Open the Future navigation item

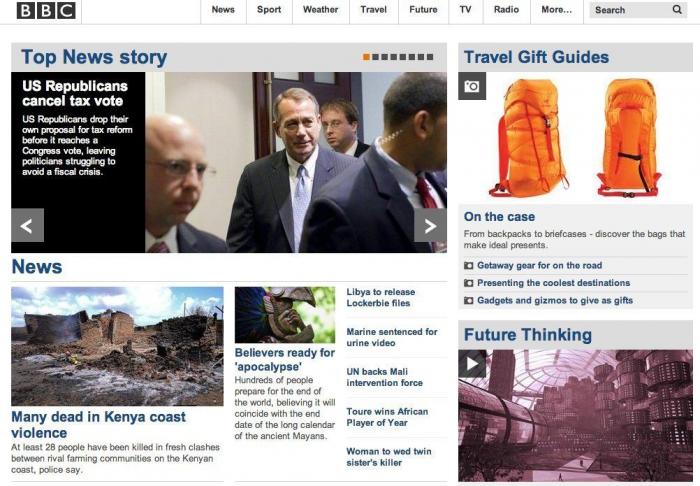[x=423, y=10]
